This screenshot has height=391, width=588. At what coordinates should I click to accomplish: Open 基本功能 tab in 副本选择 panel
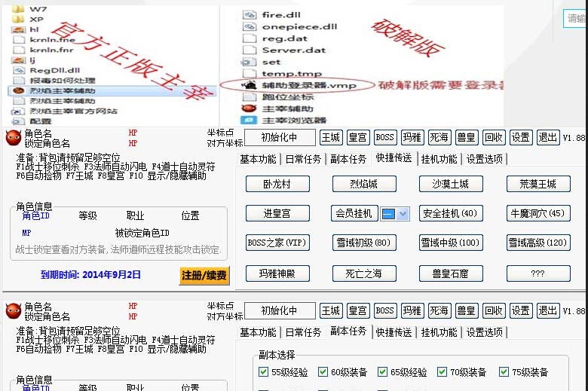coord(258,332)
